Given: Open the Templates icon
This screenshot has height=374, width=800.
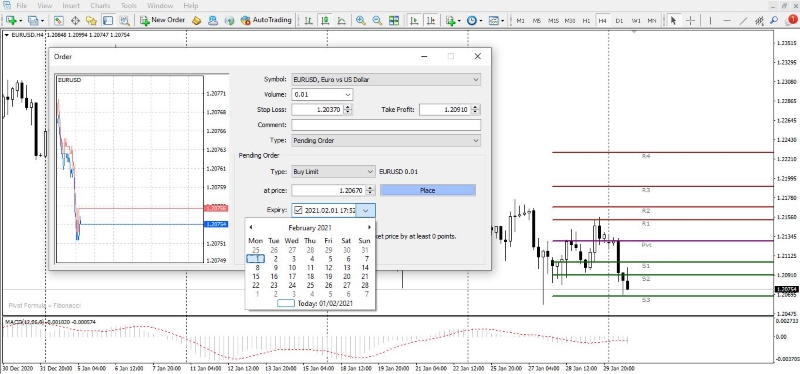Looking at the screenshot, I should point(493,20).
